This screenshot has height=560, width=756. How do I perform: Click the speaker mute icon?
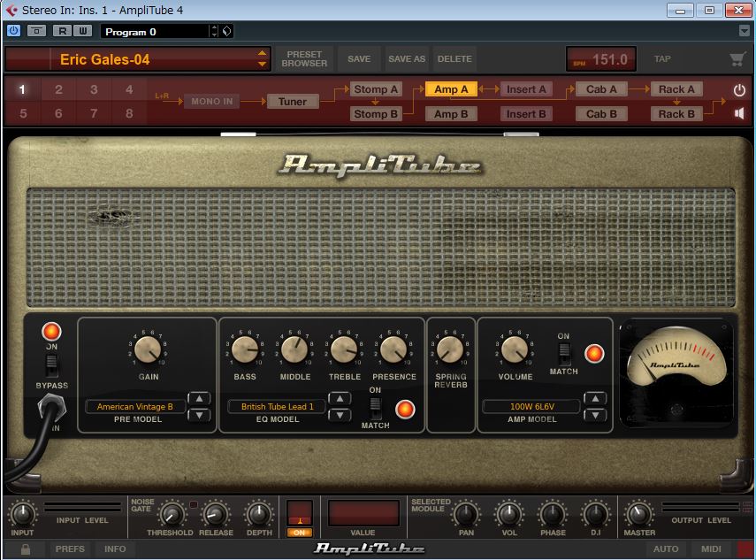point(739,113)
